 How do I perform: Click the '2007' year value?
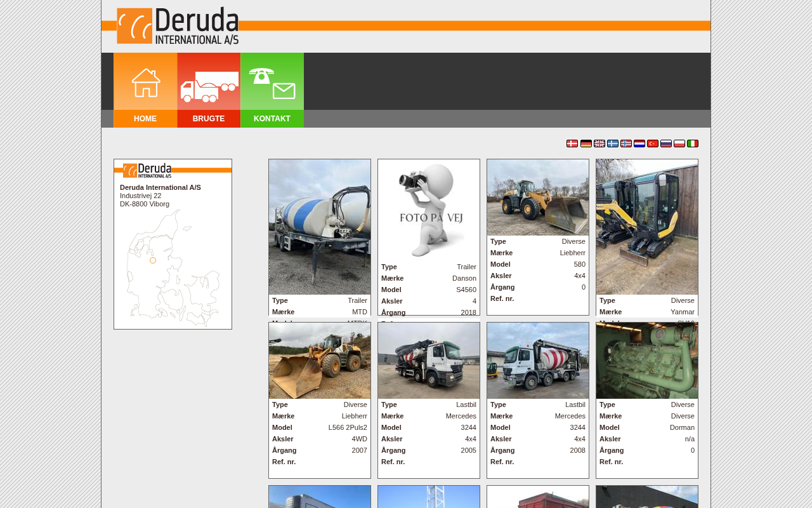[x=360, y=450]
